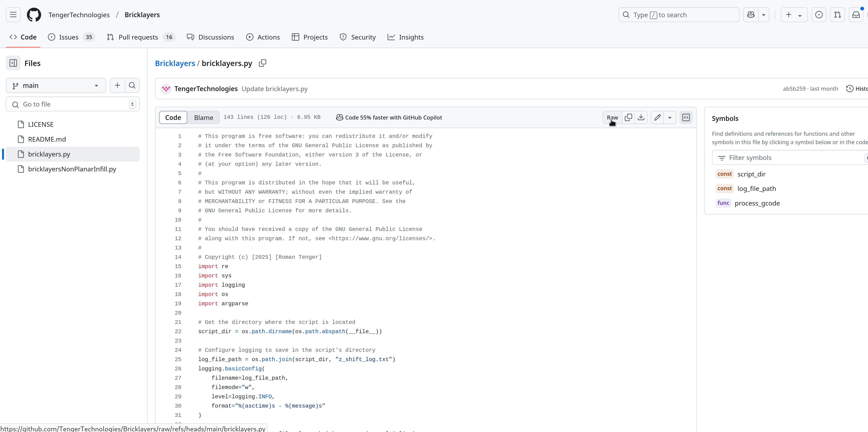Select Code view toggle

click(173, 117)
